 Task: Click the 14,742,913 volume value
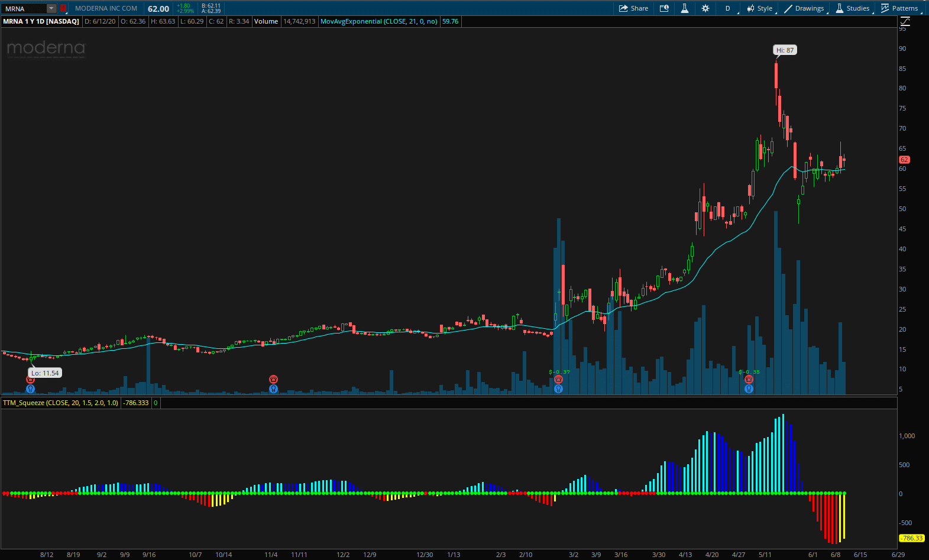(299, 21)
